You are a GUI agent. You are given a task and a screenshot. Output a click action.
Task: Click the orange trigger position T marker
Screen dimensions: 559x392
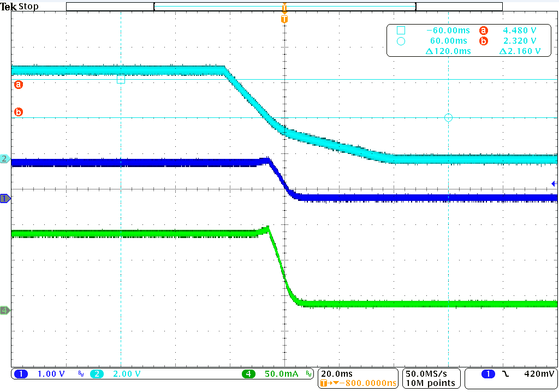click(284, 19)
